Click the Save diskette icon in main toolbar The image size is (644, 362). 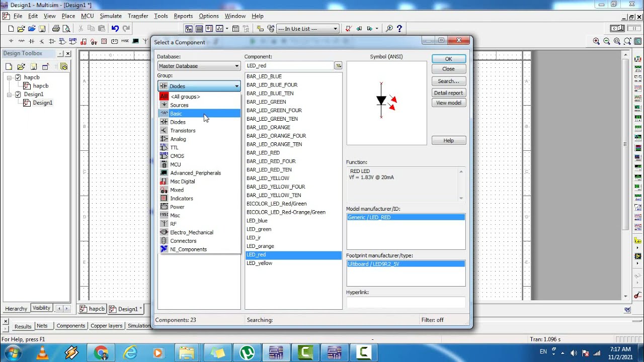pos(42,29)
